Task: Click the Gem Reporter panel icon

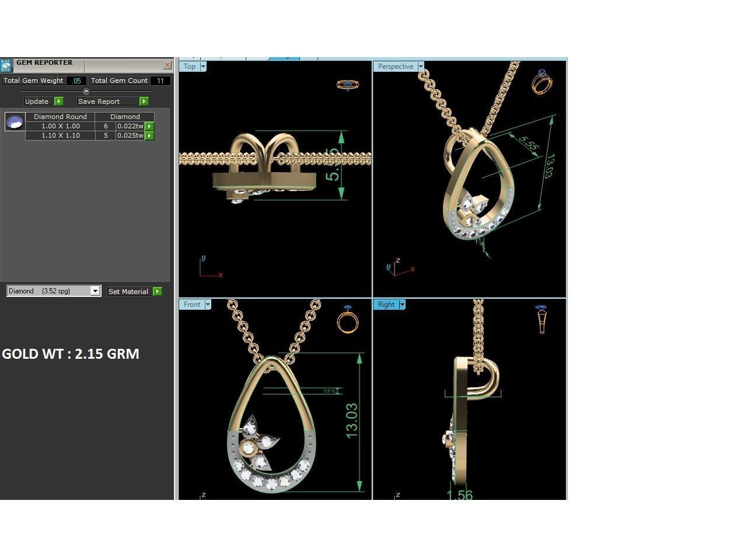Action: [6, 65]
